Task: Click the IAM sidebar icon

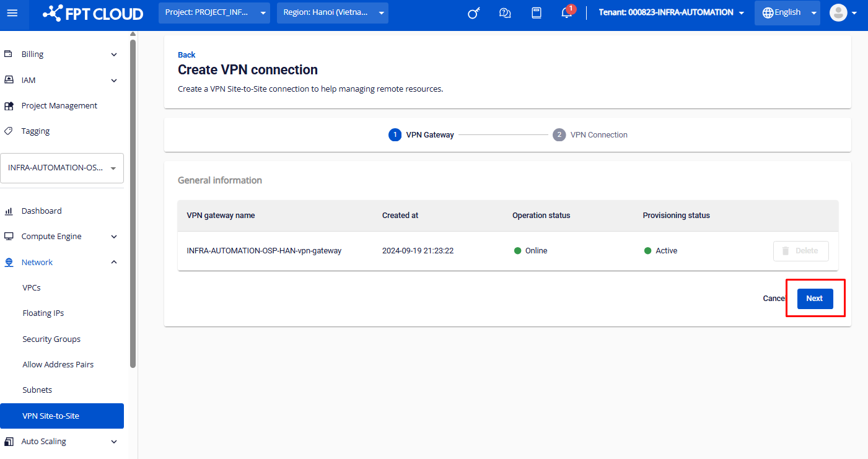Action: click(x=9, y=80)
